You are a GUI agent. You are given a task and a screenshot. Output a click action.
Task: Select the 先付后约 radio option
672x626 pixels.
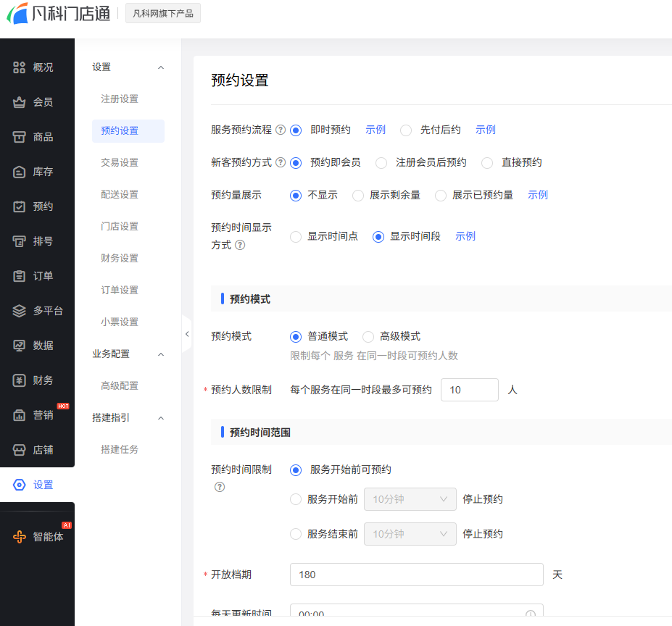tap(406, 130)
